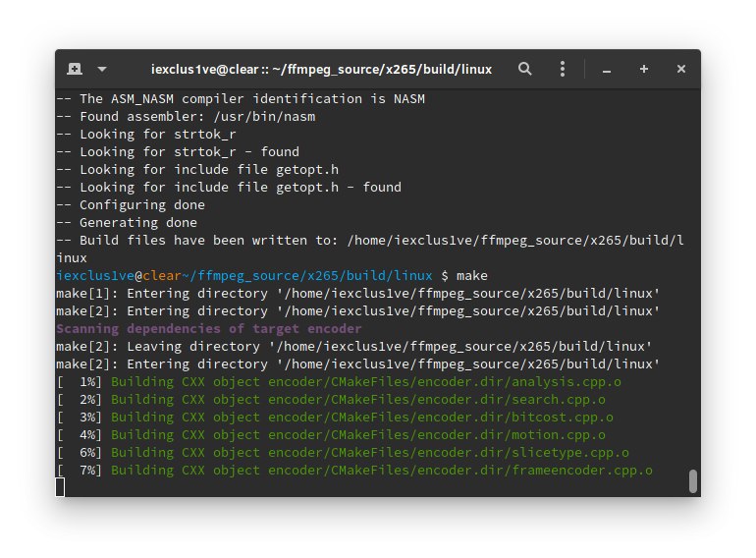
Task: Click the window title showing x265/build/linux
Action: 322,70
